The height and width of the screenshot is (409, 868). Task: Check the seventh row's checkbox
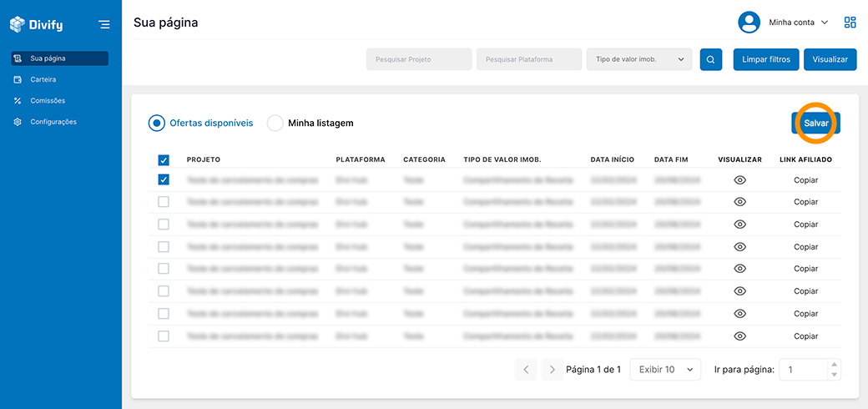click(164, 314)
